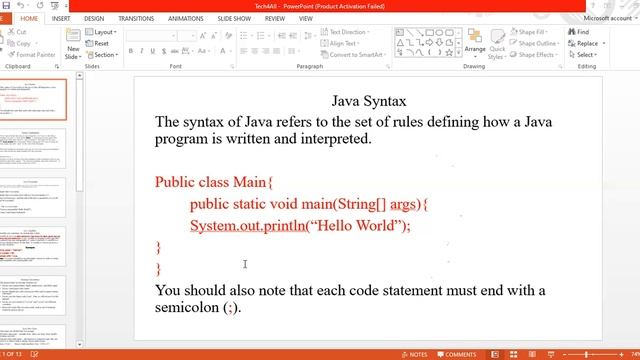Click the Reset slide button

97,43
